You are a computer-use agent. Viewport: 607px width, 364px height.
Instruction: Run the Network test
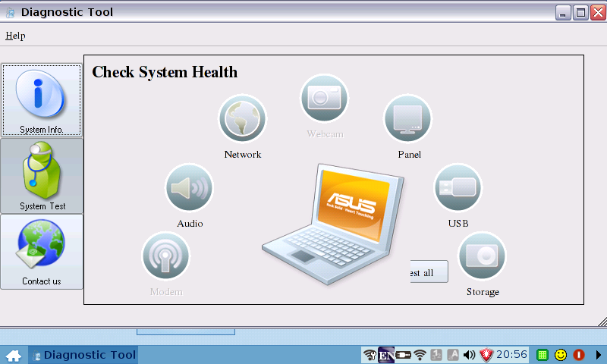(242, 119)
